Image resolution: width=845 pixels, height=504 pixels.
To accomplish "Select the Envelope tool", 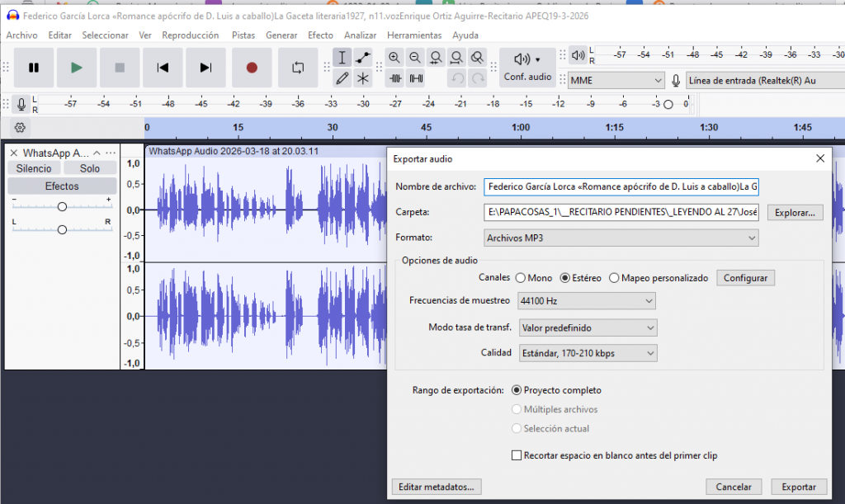I will pyautogui.click(x=363, y=58).
